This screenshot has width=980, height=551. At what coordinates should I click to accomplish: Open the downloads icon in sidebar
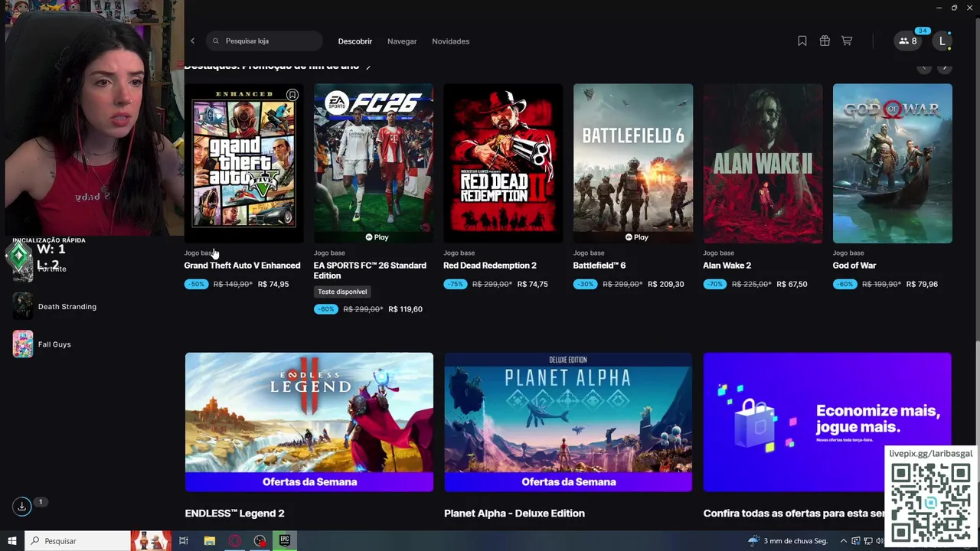click(x=22, y=506)
